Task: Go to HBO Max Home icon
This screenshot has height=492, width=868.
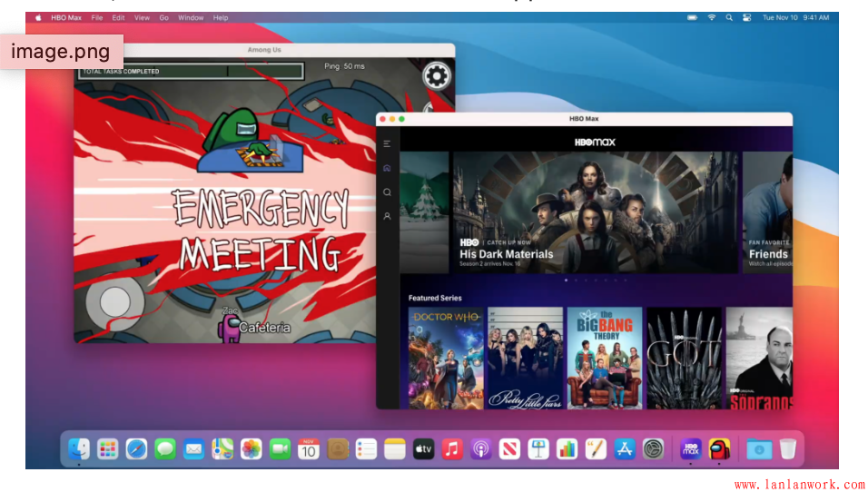Action: coord(387,168)
